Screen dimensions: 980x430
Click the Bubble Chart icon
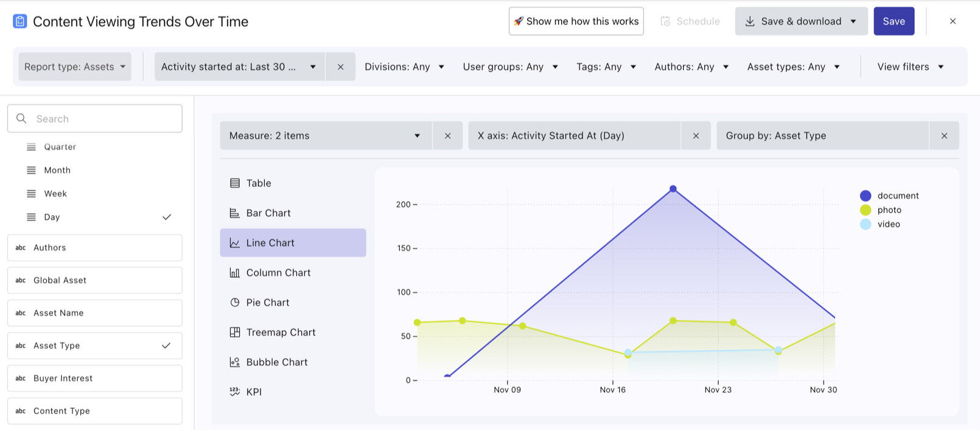[x=235, y=362]
